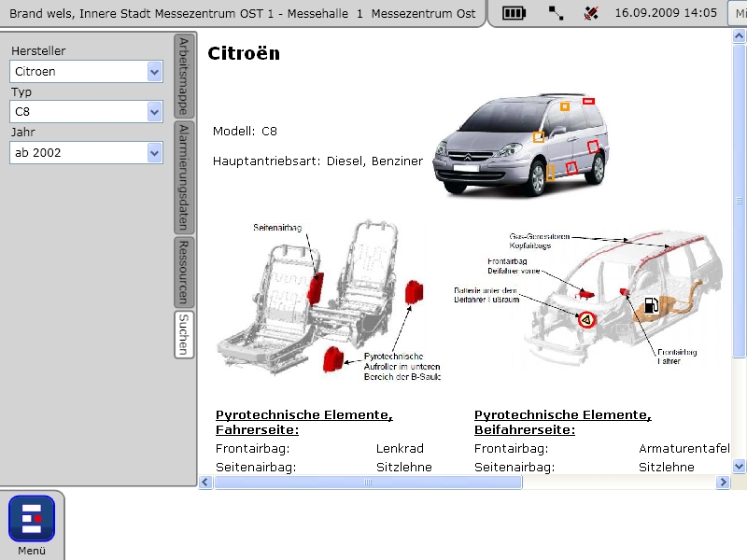Select the Ressourcen tab
The width and height of the screenshot is (747, 560).
184,273
